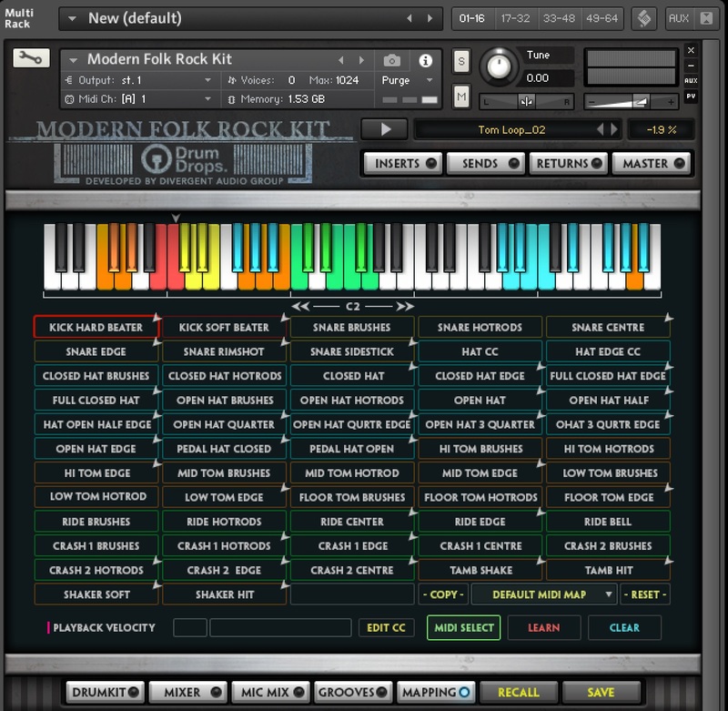Open the Default MIDI Map dropdown
The image size is (728, 711).
(x=544, y=594)
